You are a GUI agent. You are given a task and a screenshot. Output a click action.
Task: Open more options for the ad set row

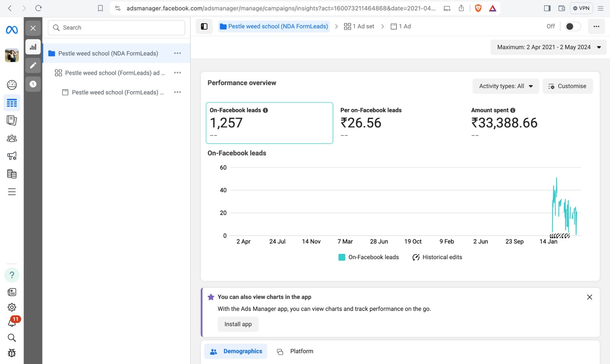pyautogui.click(x=177, y=73)
